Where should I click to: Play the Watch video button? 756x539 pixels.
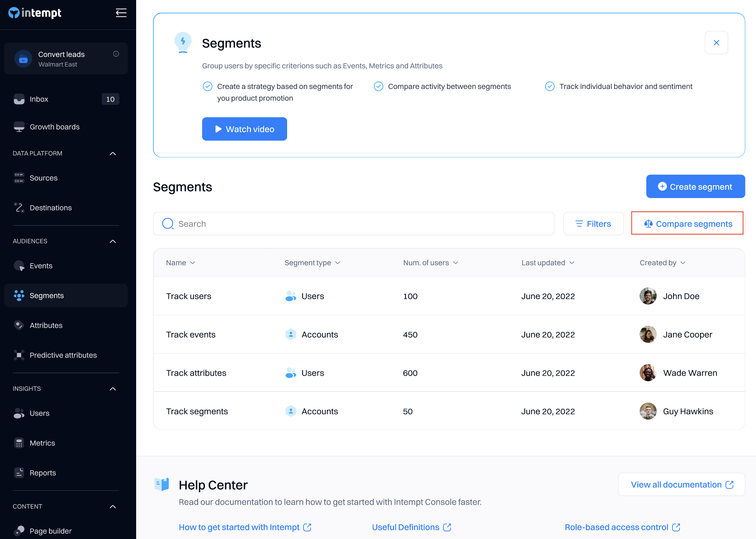pyautogui.click(x=245, y=129)
